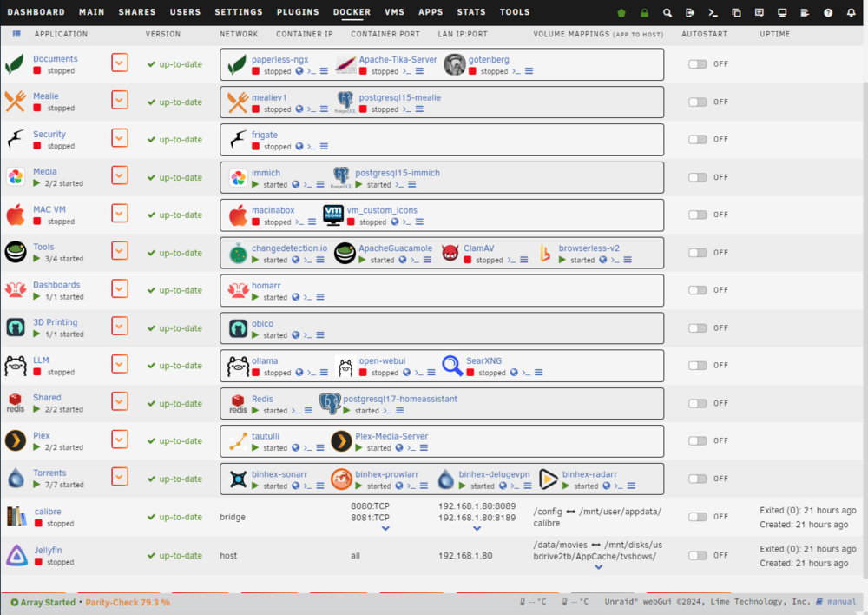Switch to the VMS tab
This screenshot has height=615, width=868.
coord(395,11)
